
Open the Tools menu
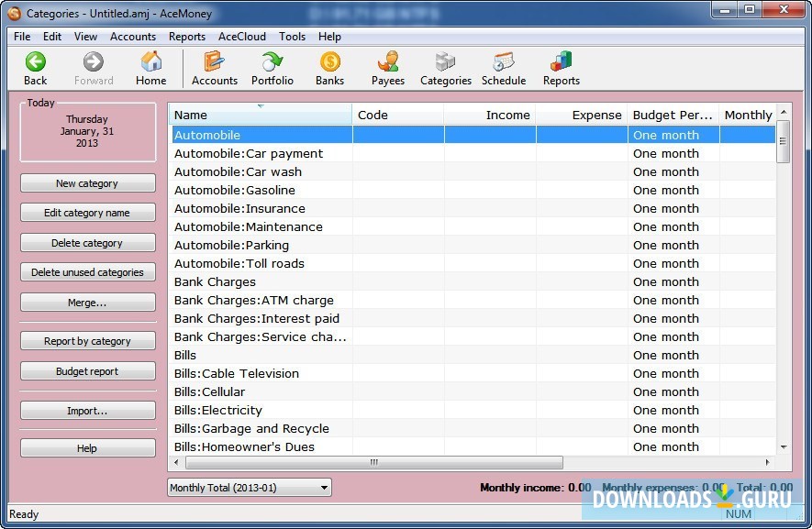(x=292, y=37)
